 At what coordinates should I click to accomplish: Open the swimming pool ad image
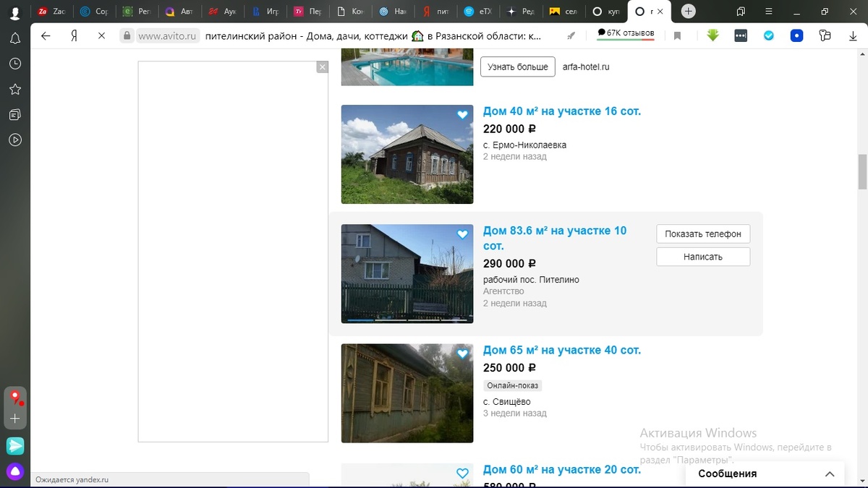(407, 67)
